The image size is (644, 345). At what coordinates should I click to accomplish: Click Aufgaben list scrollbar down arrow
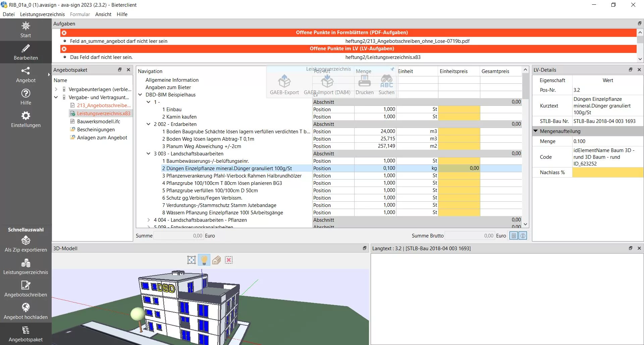(640, 59)
